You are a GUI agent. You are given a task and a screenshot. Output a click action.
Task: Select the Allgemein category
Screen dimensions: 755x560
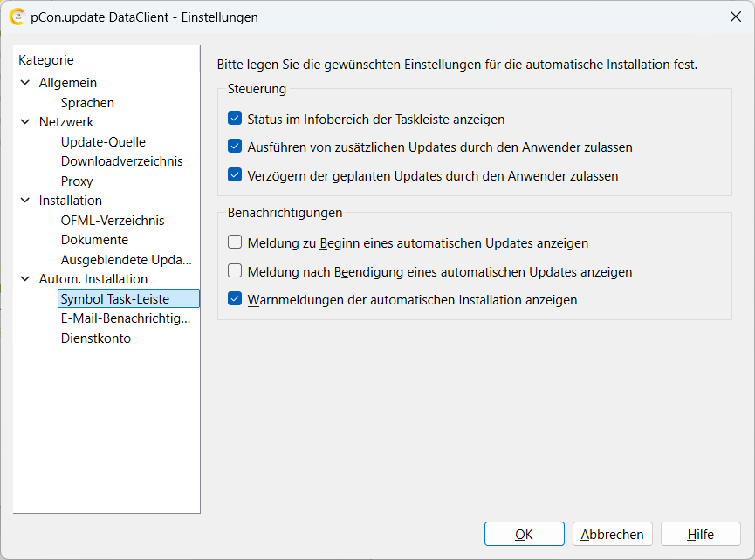coord(68,83)
